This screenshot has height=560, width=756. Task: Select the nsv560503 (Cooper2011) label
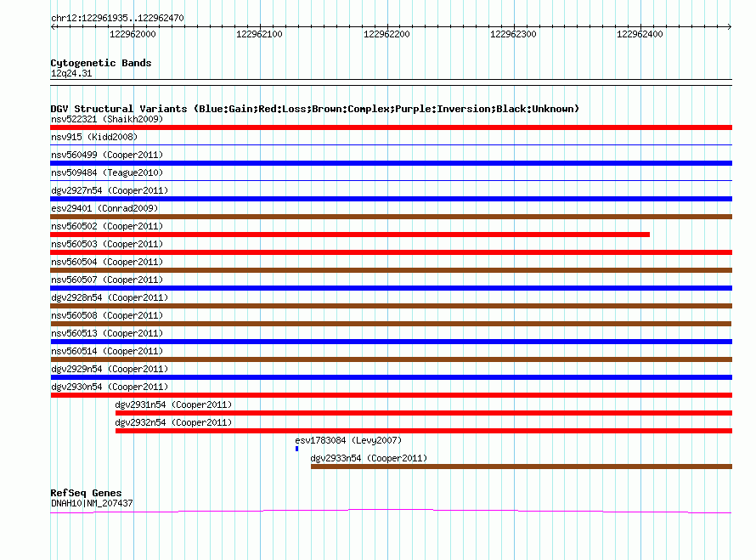coord(107,244)
